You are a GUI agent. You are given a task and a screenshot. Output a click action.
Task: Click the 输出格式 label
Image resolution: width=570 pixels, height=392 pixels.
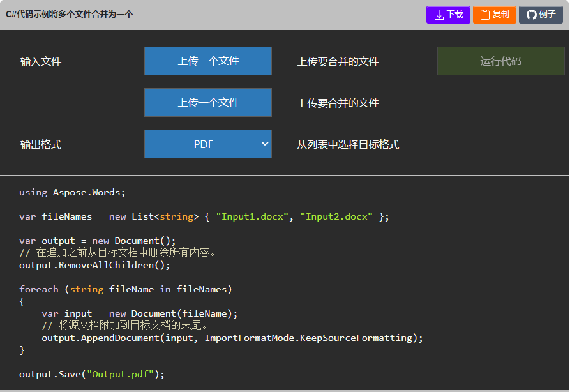41,145
